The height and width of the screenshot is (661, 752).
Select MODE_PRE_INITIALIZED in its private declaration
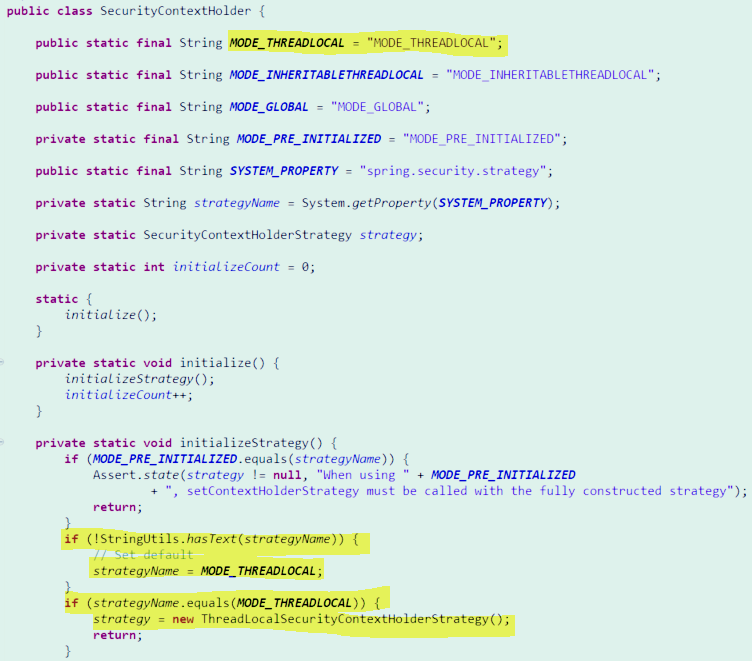click(x=308, y=139)
